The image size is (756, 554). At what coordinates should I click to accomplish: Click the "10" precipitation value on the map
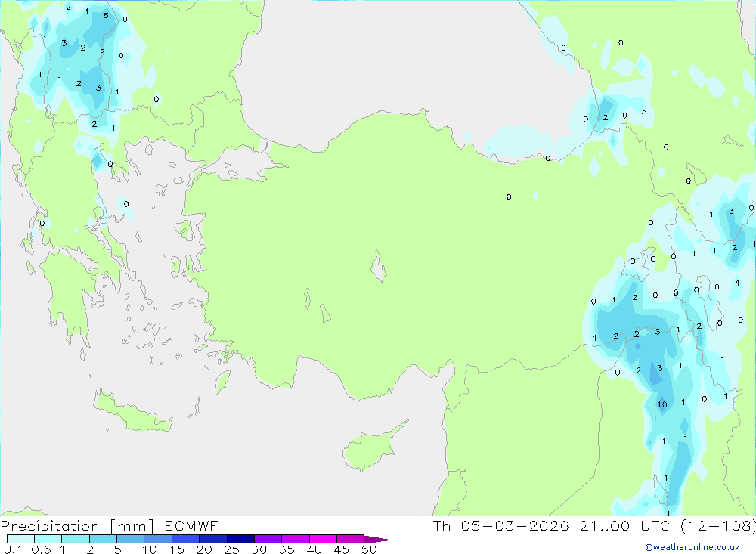(662, 404)
